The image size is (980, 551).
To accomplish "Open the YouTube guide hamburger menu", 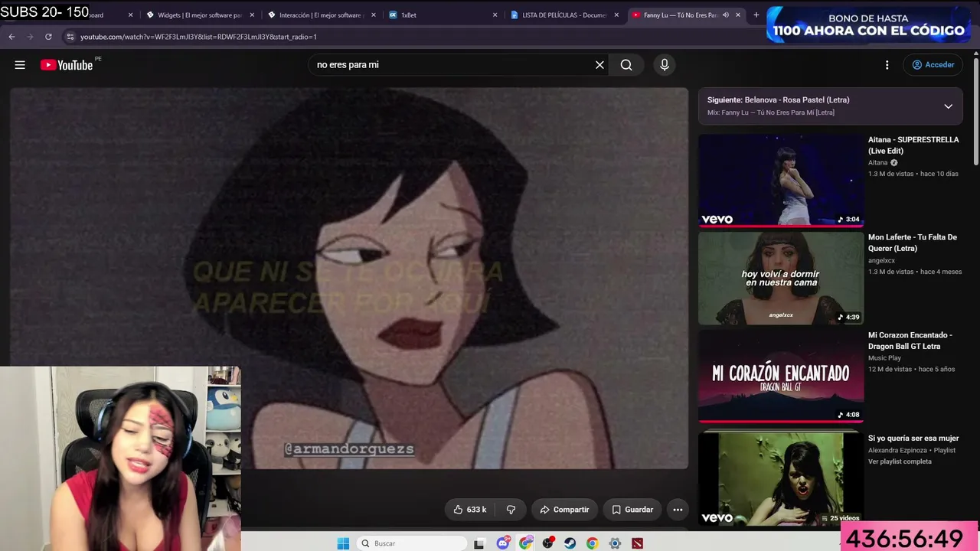I will pyautogui.click(x=20, y=65).
